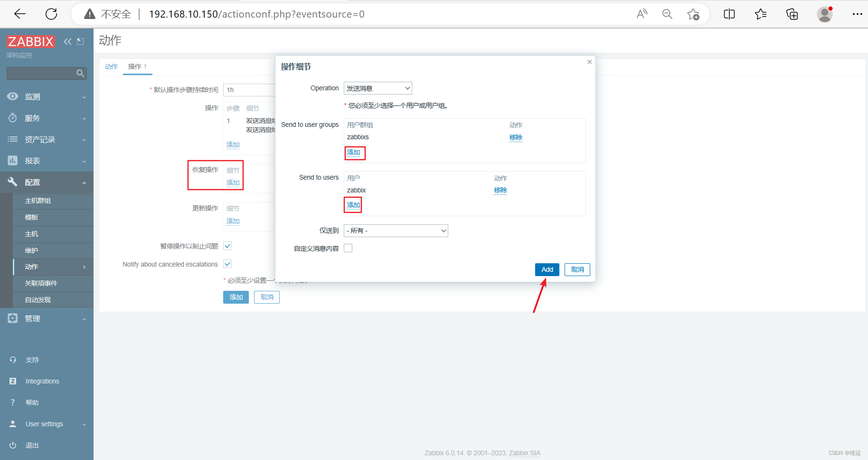Image resolution: width=868 pixels, height=460 pixels.
Task: Open 维护 in the sidebar
Action: pos(32,250)
